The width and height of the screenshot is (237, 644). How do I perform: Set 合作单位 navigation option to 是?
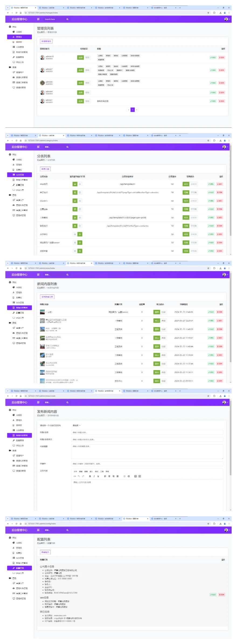75,234
